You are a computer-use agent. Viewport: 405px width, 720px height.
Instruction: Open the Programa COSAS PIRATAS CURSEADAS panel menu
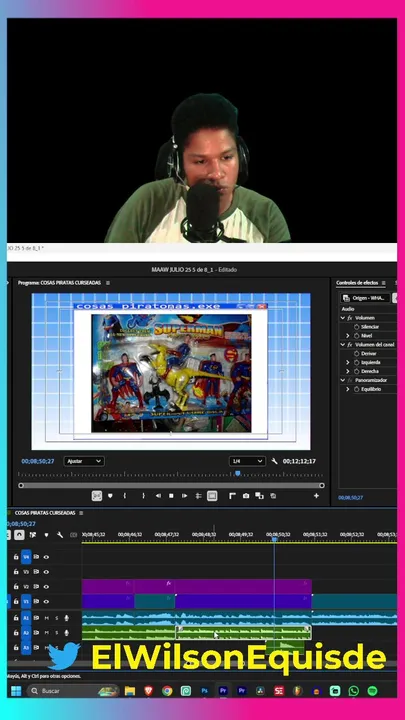[108, 283]
